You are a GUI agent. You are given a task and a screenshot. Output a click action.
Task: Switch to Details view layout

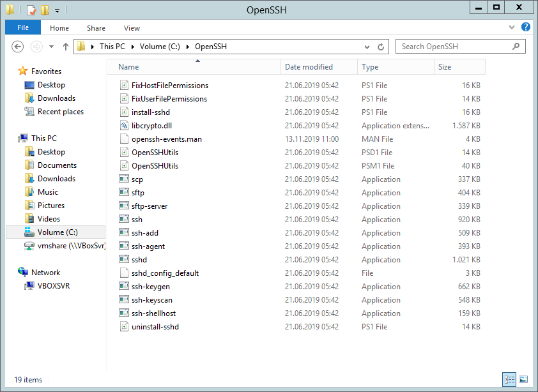[x=509, y=379]
